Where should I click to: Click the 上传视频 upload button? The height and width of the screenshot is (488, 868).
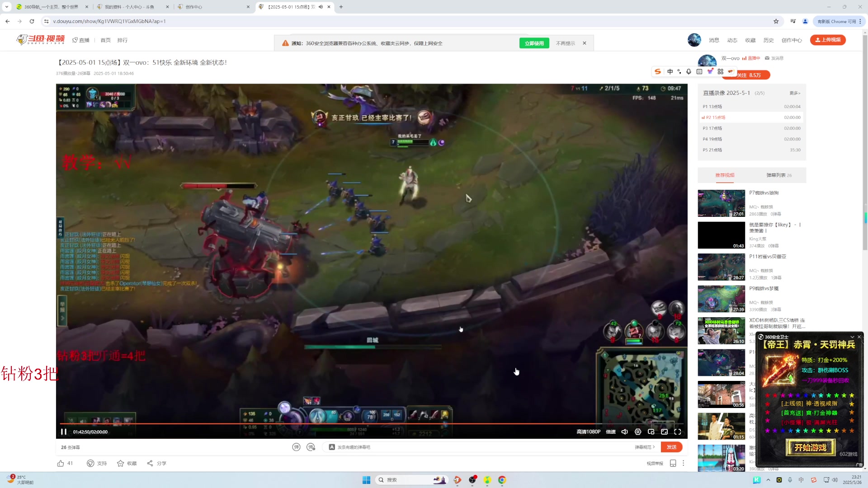click(x=828, y=40)
